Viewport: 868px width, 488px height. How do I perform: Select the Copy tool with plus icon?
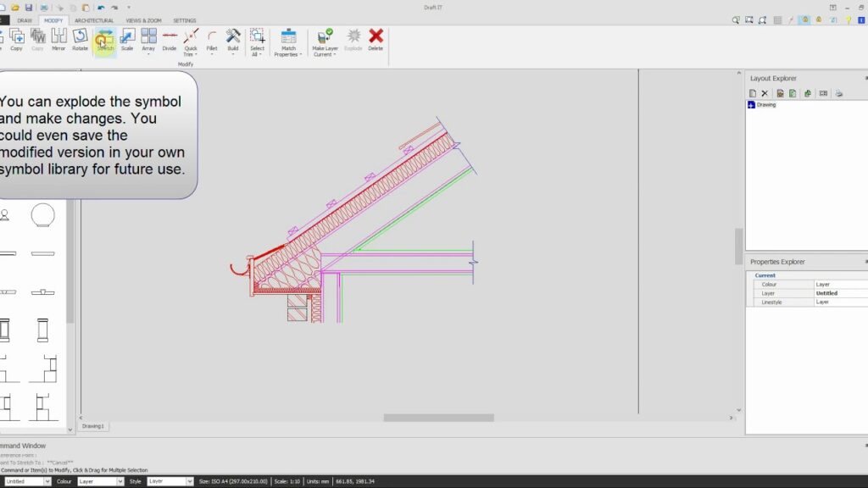(17, 41)
